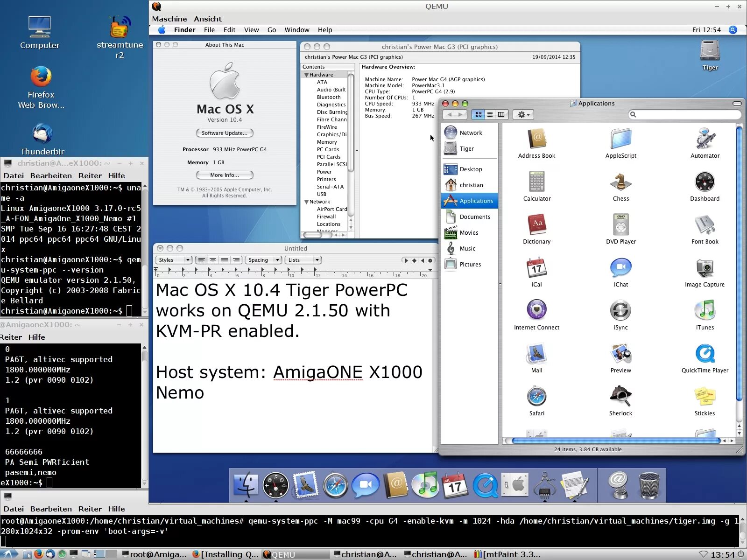Select Network in the Finder sidebar
Image resolution: width=747 pixels, height=560 pixels.
pyautogui.click(x=469, y=133)
